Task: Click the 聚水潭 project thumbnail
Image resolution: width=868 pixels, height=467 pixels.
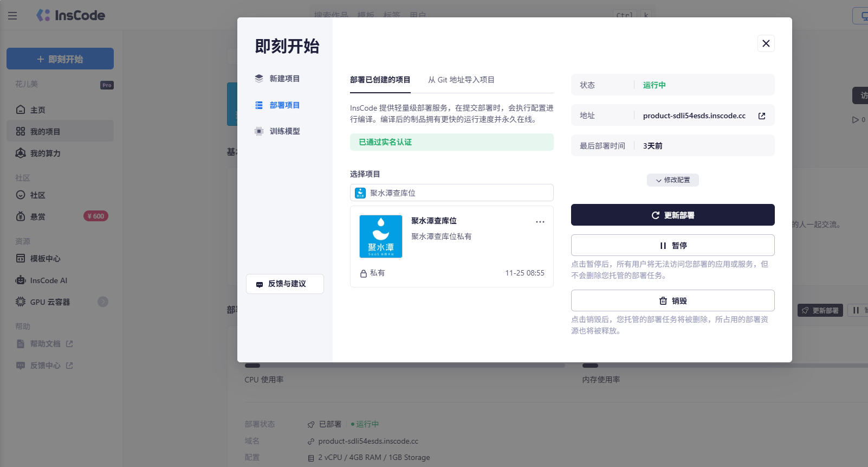Action: tap(381, 236)
